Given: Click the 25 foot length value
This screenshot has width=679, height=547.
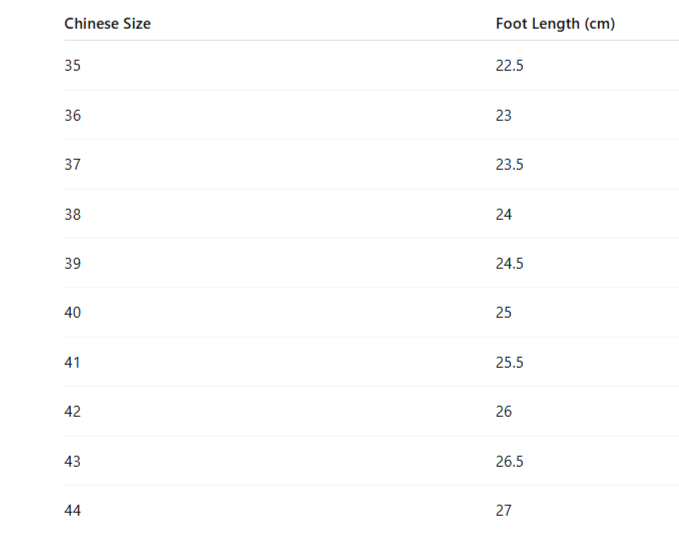Looking at the screenshot, I should (x=504, y=312).
